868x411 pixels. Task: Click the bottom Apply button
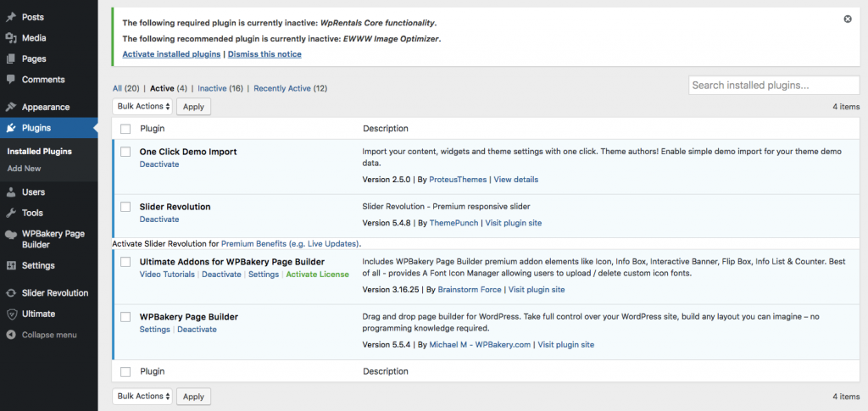pos(194,397)
